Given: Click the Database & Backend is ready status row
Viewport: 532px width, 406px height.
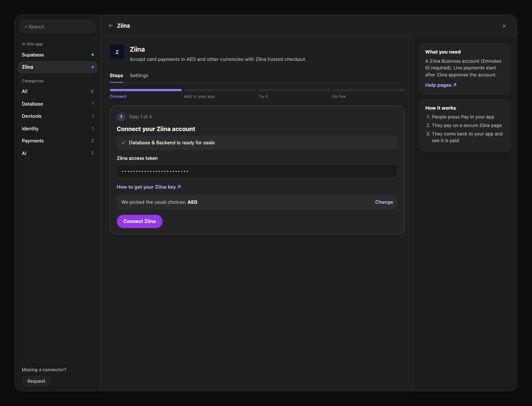Looking at the screenshot, I should tap(257, 143).
